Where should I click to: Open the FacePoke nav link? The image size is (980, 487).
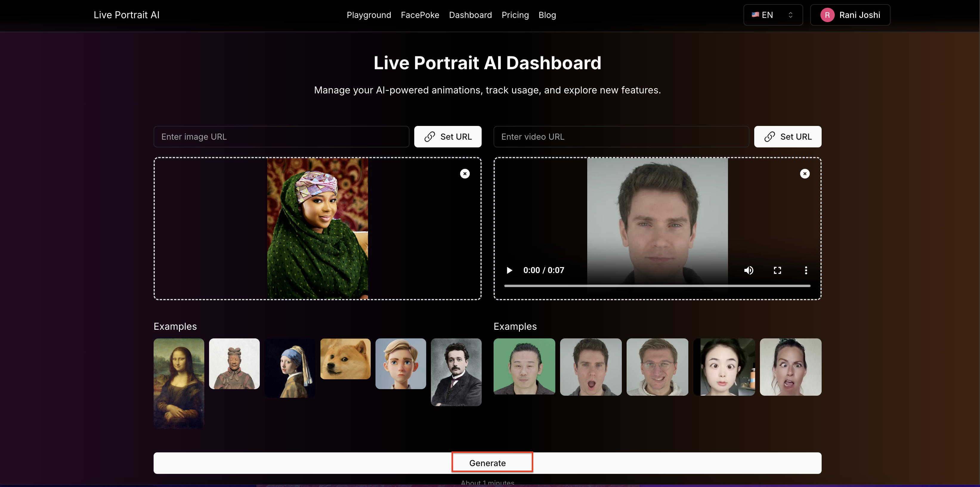(420, 15)
